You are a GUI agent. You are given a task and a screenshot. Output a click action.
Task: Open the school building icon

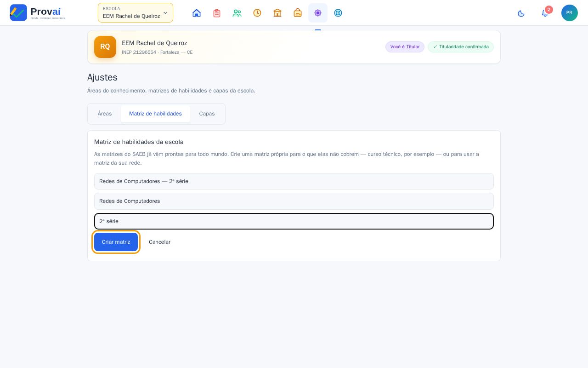point(277,13)
